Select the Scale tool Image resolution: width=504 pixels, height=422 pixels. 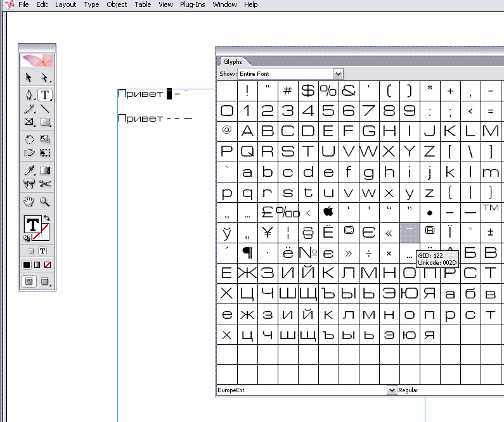pyautogui.click(x=44, y=139)
